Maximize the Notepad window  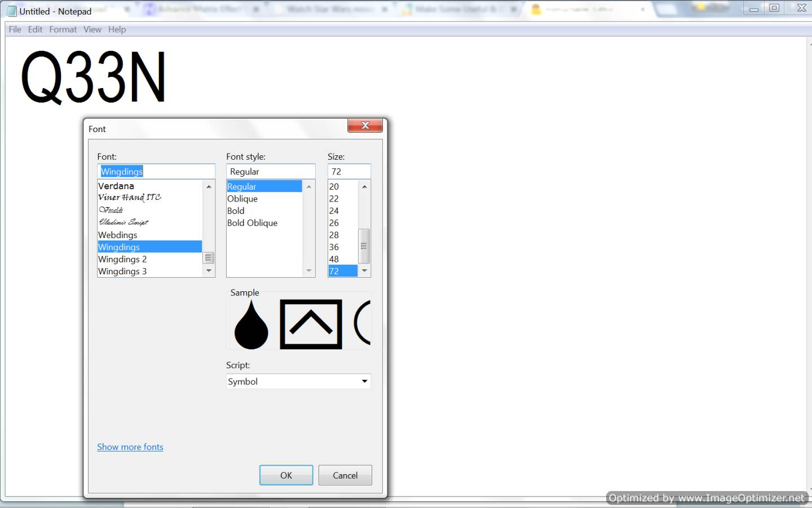[x=774, y=8]
